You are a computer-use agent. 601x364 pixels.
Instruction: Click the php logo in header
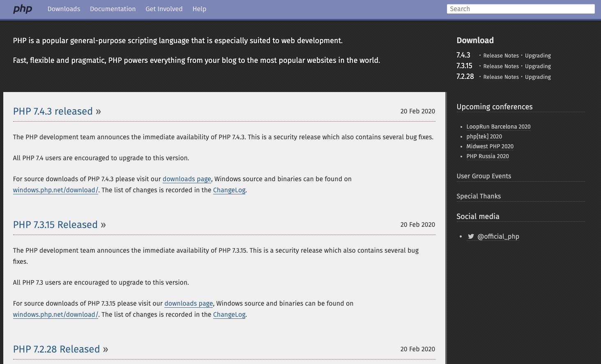coord(23,9)
